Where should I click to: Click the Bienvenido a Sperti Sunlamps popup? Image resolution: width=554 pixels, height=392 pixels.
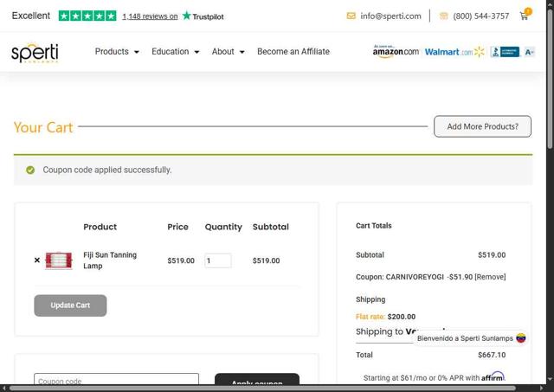pos(471,338)
